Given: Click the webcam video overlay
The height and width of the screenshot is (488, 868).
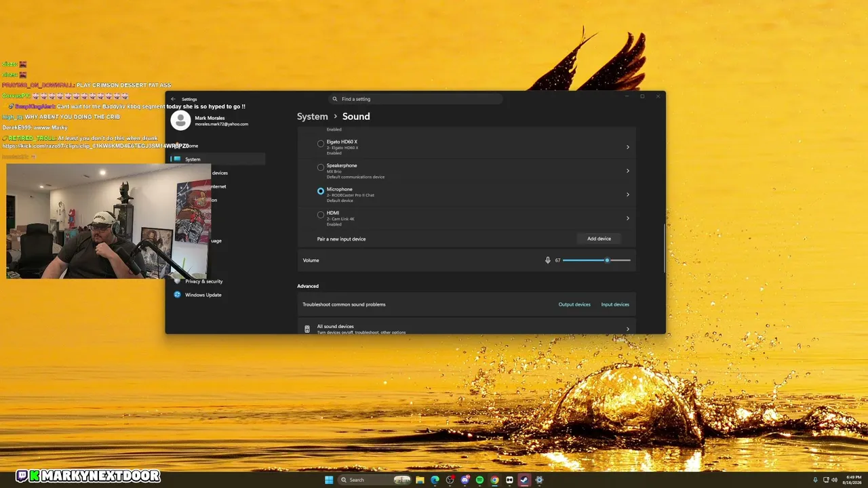Looking at the screenshot, I should tap(108, 221).
